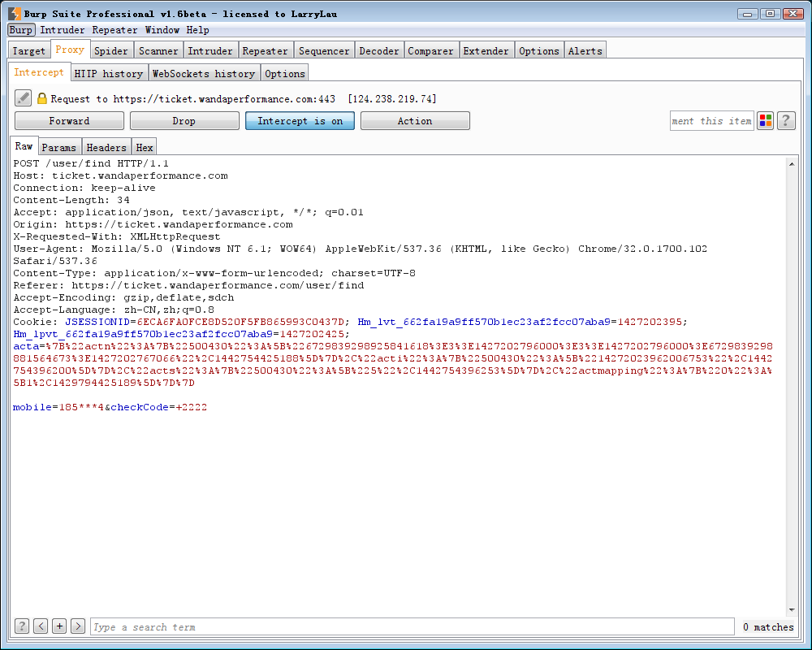Click the help question mark near comment field
The height and width of the screenshot is (650, 812).
(x=785, y=121)
